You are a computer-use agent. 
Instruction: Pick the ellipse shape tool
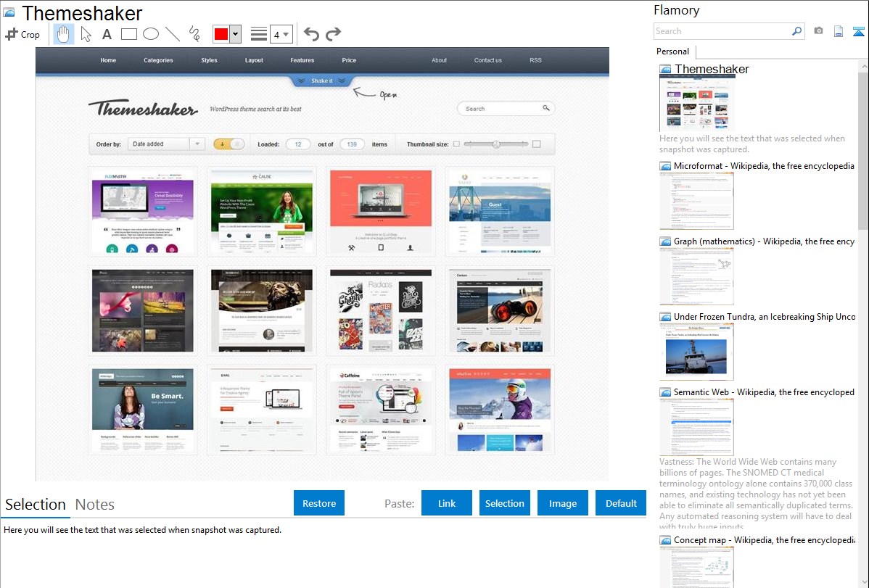(151, 34)
